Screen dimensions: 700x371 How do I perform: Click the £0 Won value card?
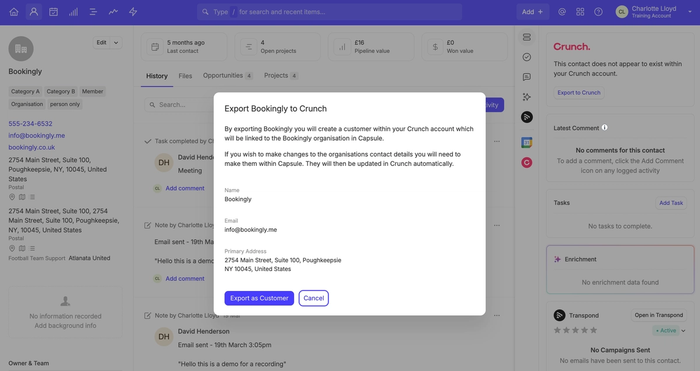click(x=464, y=47)
